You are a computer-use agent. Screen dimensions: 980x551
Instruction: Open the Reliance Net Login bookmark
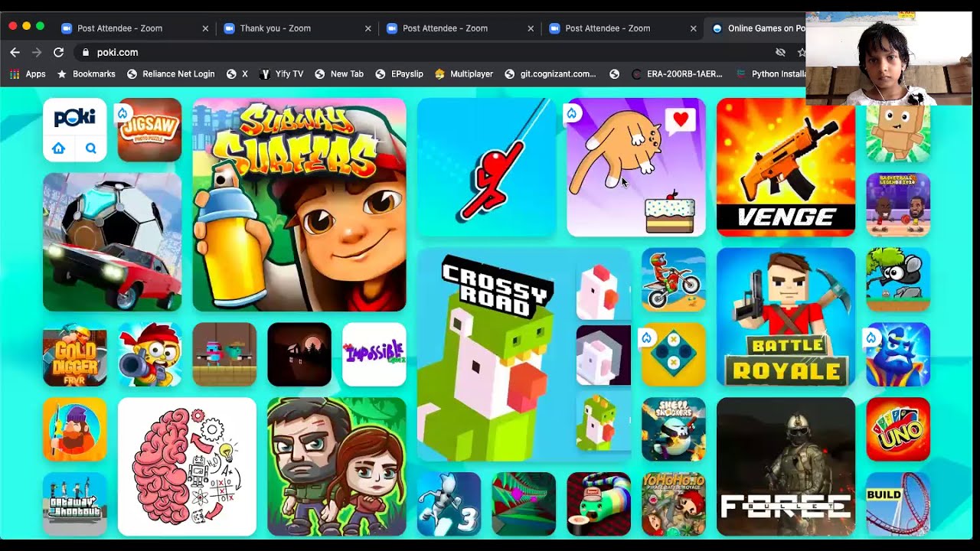click(171, 74)
